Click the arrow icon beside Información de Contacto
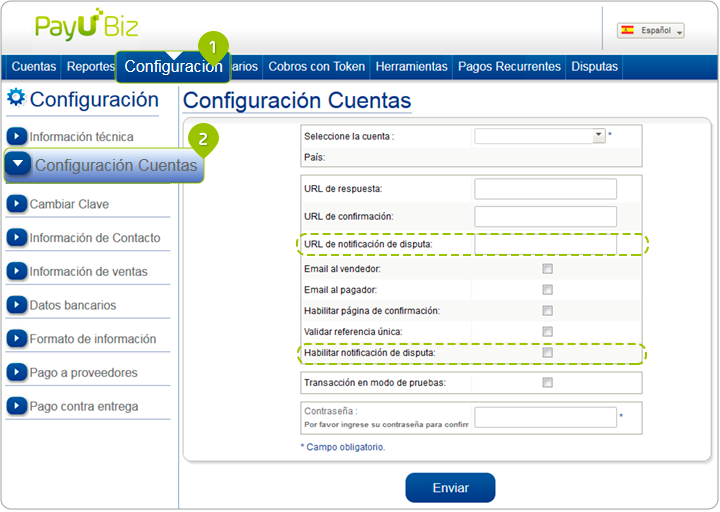The image size is (720, 512). [x=17, y=237]
